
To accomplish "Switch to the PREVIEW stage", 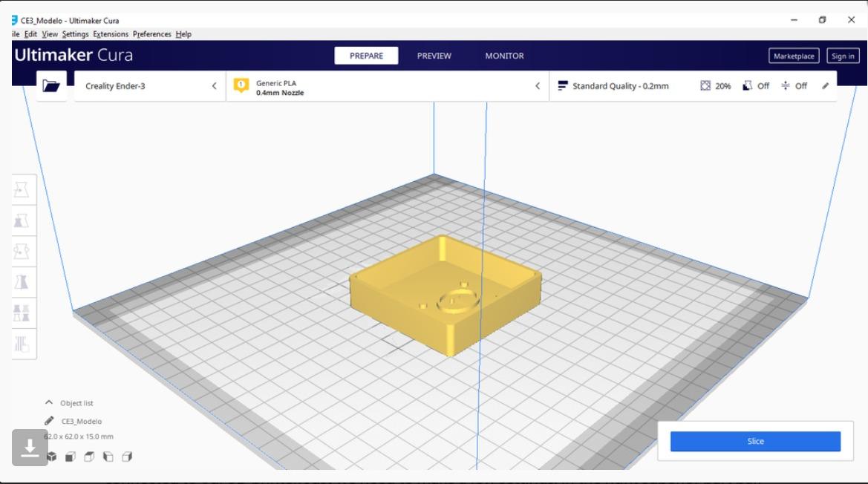I will (x=434, y=56).
